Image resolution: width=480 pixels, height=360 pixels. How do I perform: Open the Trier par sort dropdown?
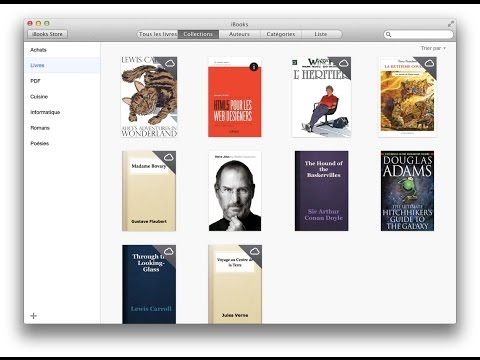(433, 48)
